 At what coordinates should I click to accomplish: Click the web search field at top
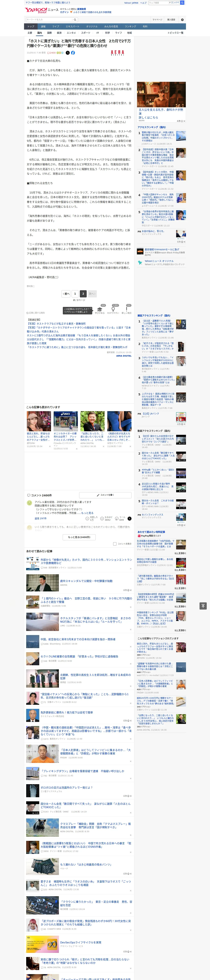coord(158,3)
